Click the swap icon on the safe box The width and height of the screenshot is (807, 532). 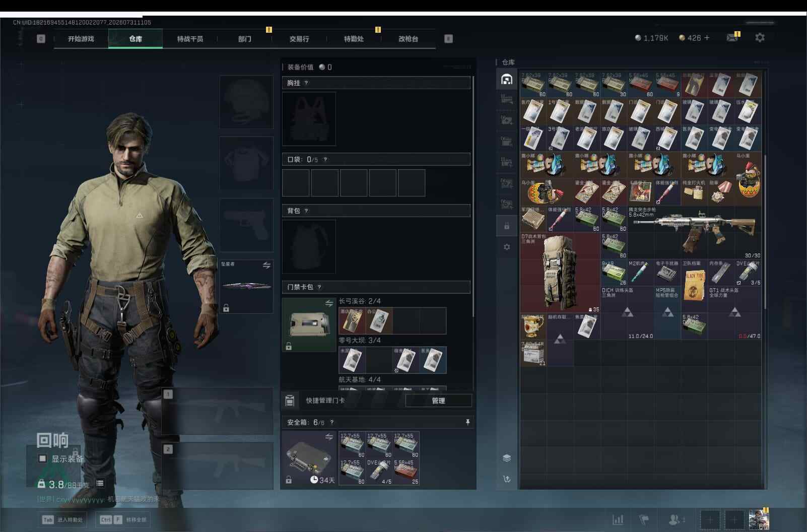point(329,437)
